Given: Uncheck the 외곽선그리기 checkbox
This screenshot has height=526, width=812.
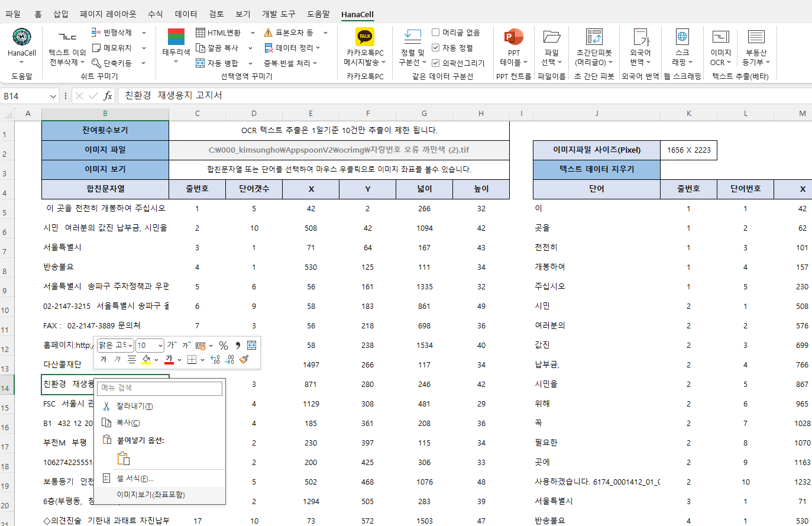Looking at the screenshot, I should click(435, 63).
